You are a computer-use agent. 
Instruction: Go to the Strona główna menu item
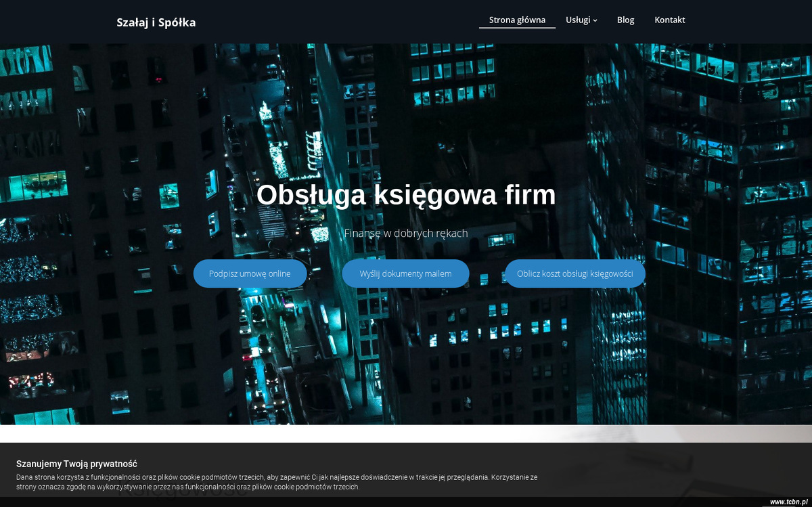pyautogui.click(x=517, y=20)
